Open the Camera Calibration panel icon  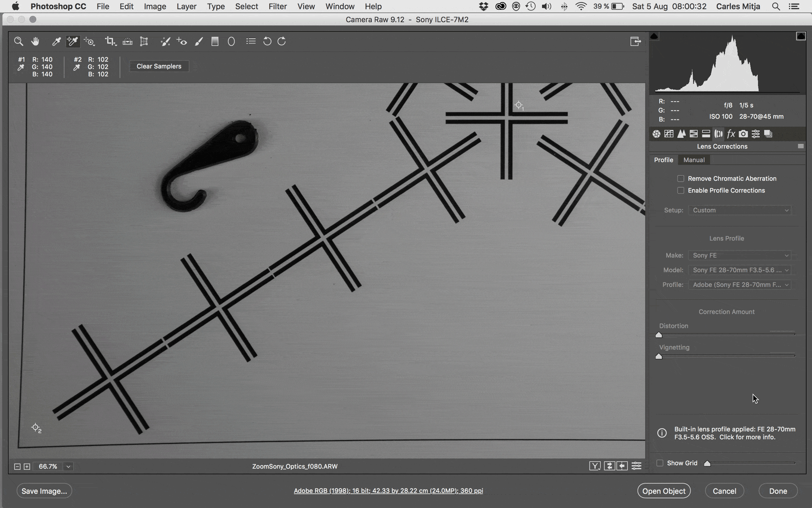click(x=743, y=134)
